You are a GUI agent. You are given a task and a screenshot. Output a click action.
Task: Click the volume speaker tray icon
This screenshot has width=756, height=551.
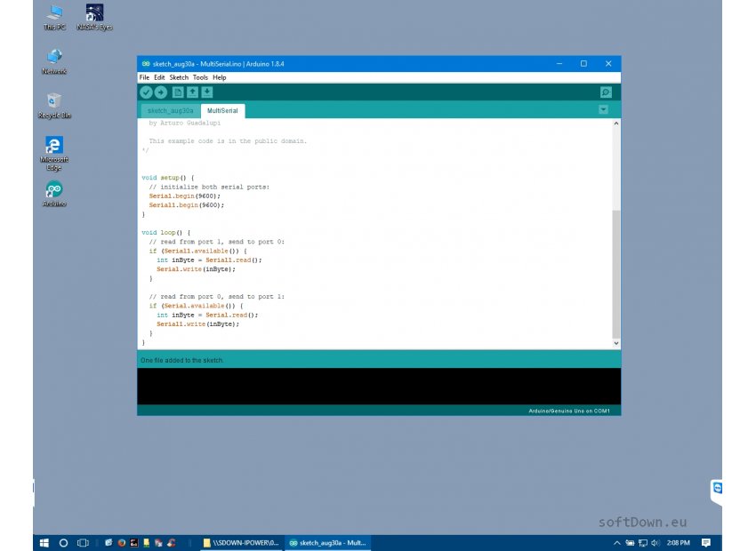click(655, 543)
